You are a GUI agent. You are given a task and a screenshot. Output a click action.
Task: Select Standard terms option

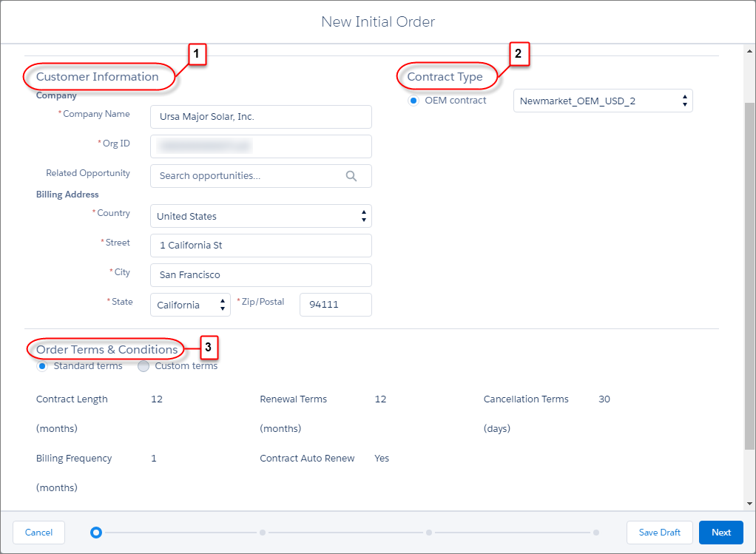click(x=42, y=366)
